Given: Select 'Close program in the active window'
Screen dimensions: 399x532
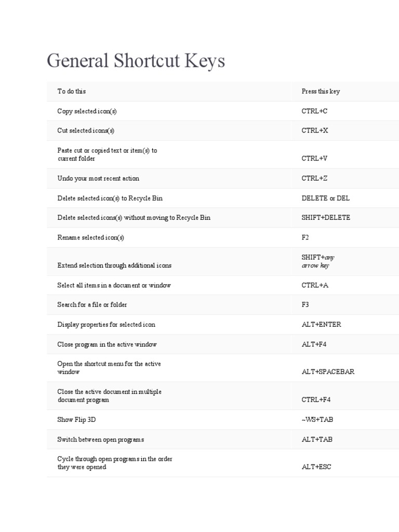Looking at the screenshot, I should click(107, 344).
